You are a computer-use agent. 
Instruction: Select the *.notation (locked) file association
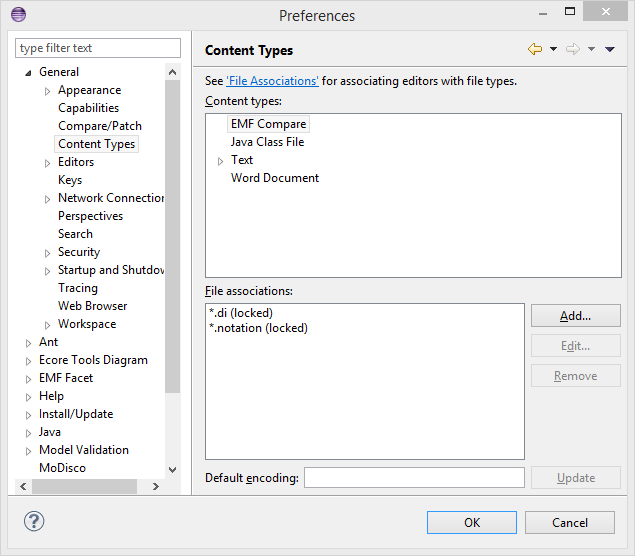tap(258, 328)
